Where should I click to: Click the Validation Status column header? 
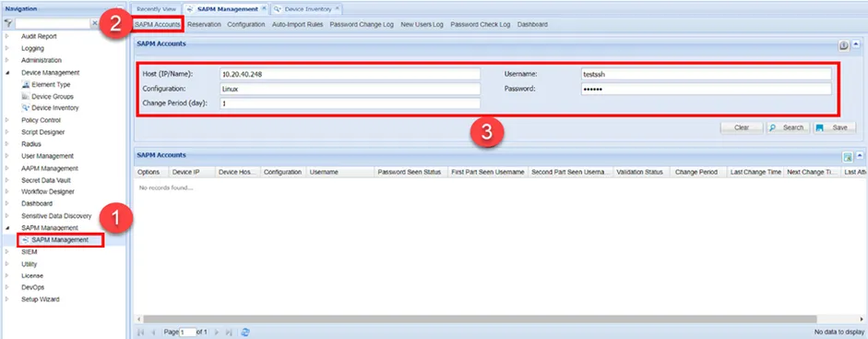(642, 172)
